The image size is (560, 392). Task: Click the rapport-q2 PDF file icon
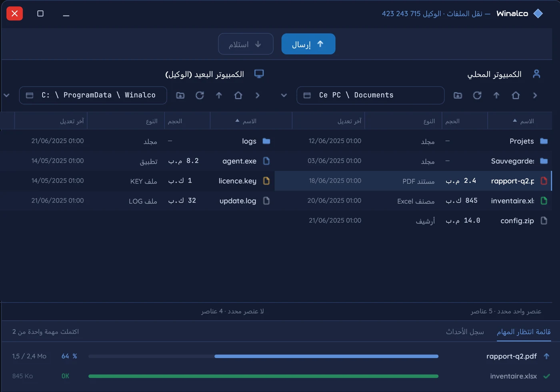click(x=544, y=181)
